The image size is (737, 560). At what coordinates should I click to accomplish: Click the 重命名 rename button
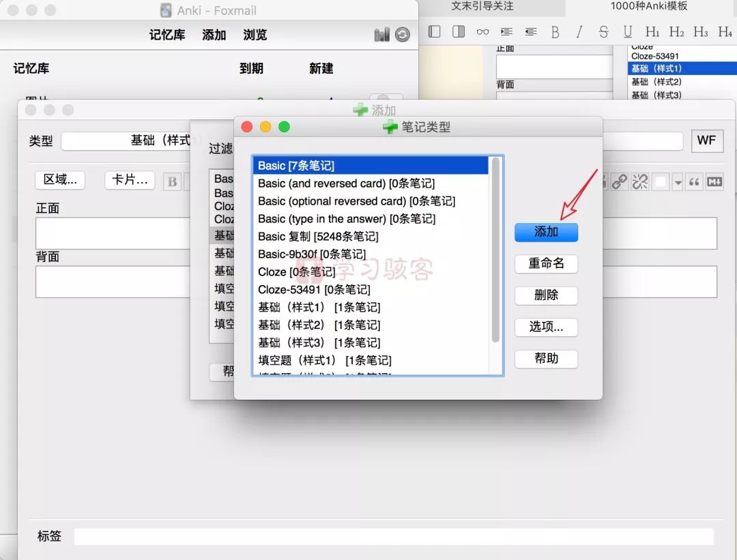[x=546, y=263]
